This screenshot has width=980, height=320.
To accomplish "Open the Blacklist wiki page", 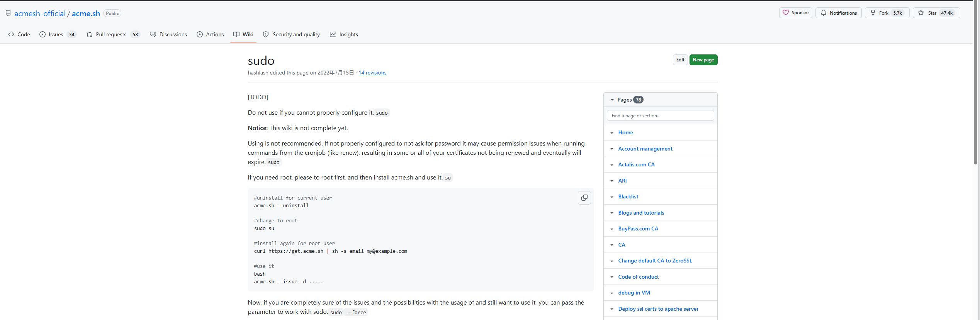I will pyautogui.click(x=628, y=196).
